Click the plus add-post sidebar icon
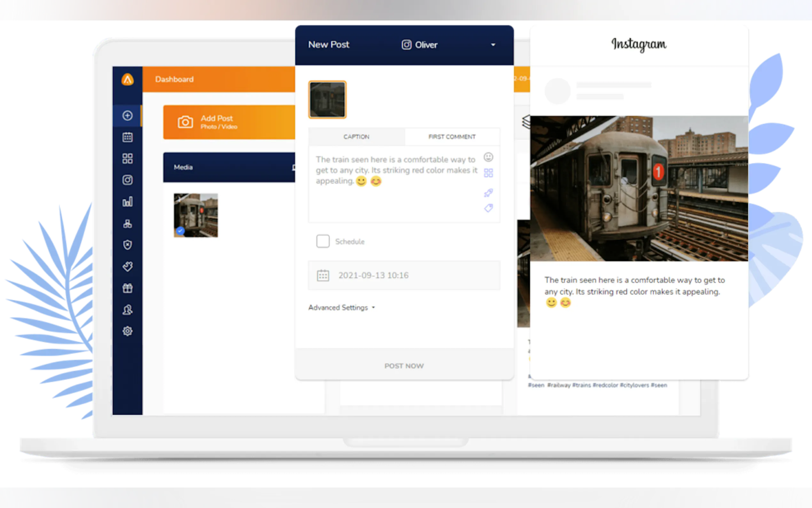This screenshot has height=508, width=812. [127, 115]
